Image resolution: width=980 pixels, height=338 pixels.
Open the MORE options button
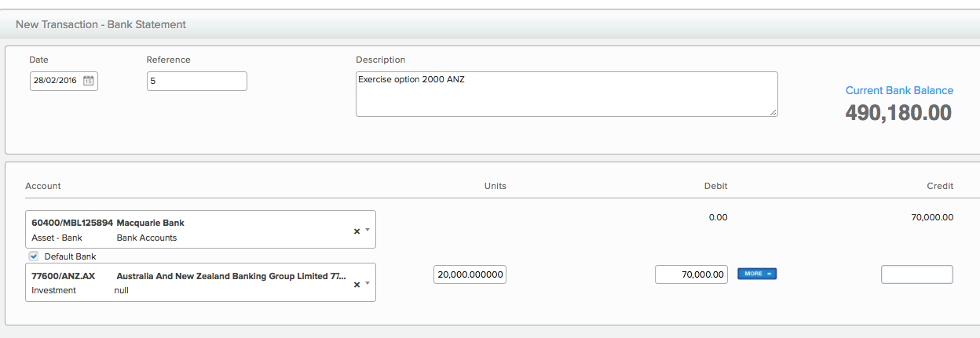tap(757, 274)
